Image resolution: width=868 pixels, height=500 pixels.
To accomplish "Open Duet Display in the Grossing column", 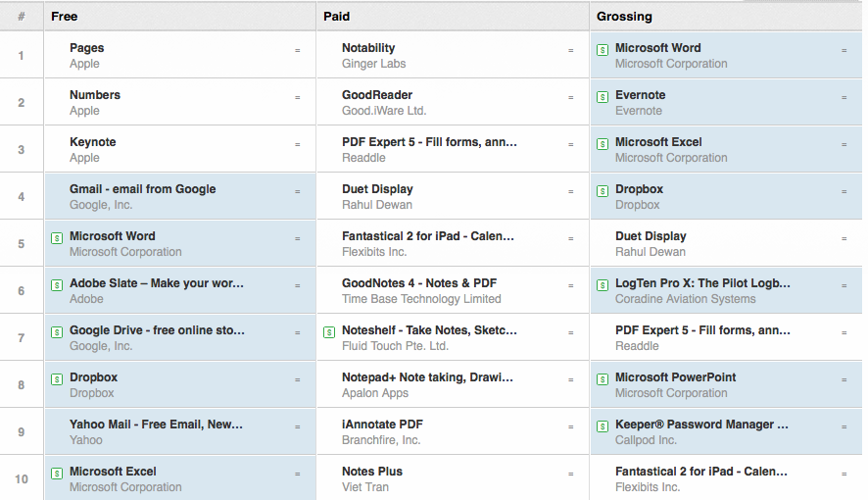I will pos(651,236).
